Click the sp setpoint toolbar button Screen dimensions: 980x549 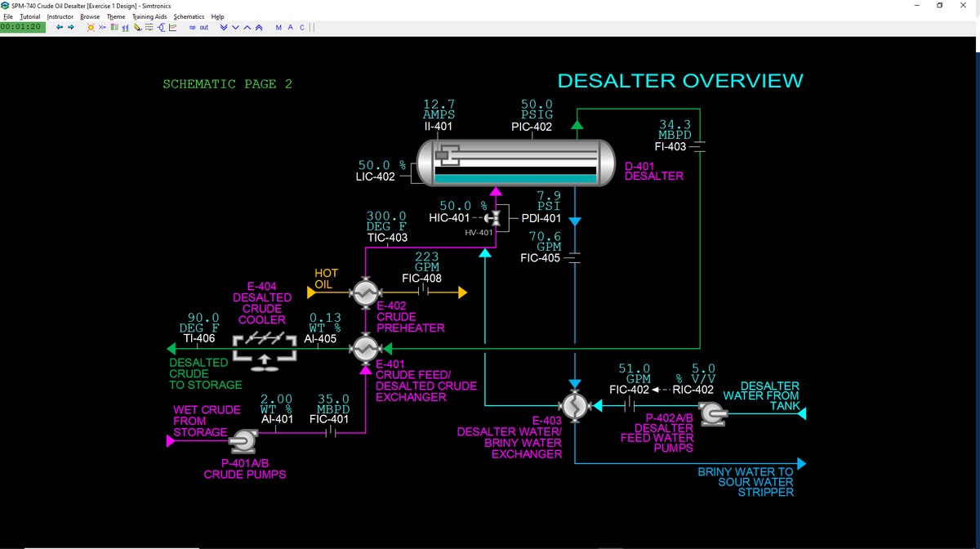[192, 27]
